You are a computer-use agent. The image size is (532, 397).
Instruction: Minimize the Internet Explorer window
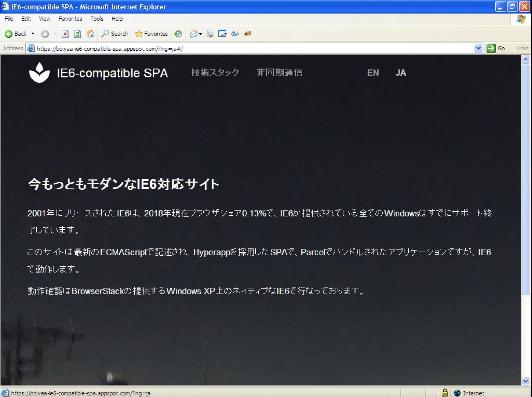click(500, 7)
